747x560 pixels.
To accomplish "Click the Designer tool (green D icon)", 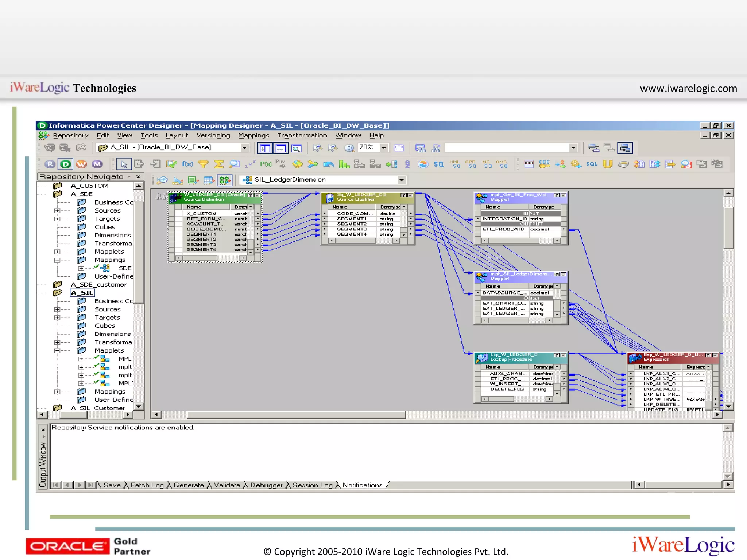I will (x=66, y=164).
